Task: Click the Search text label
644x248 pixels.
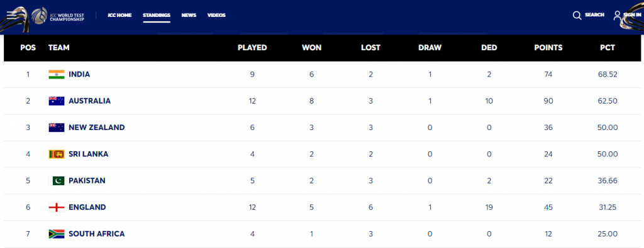Action: coord(594,15)
